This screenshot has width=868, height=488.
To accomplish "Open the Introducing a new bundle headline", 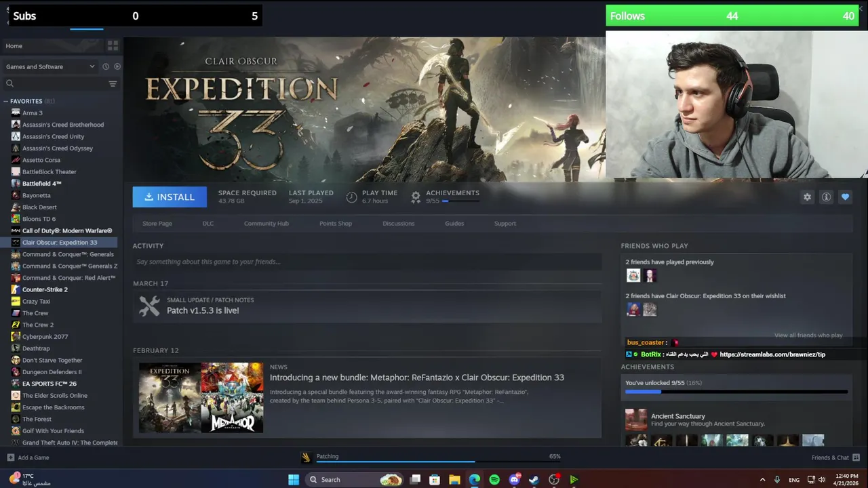I will (417, 378).
